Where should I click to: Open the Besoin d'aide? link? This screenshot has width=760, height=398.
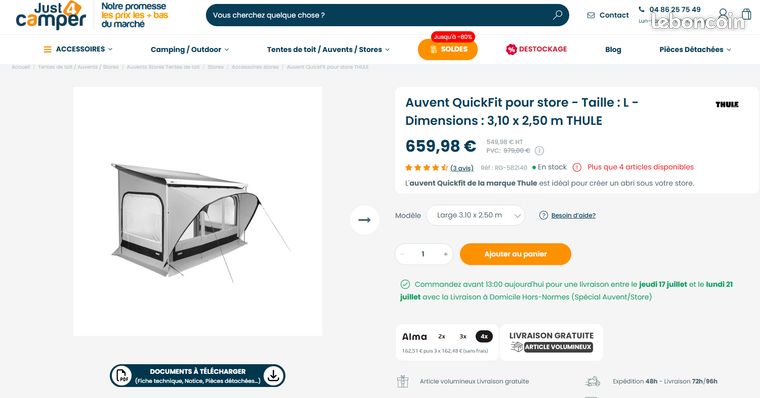573,215
